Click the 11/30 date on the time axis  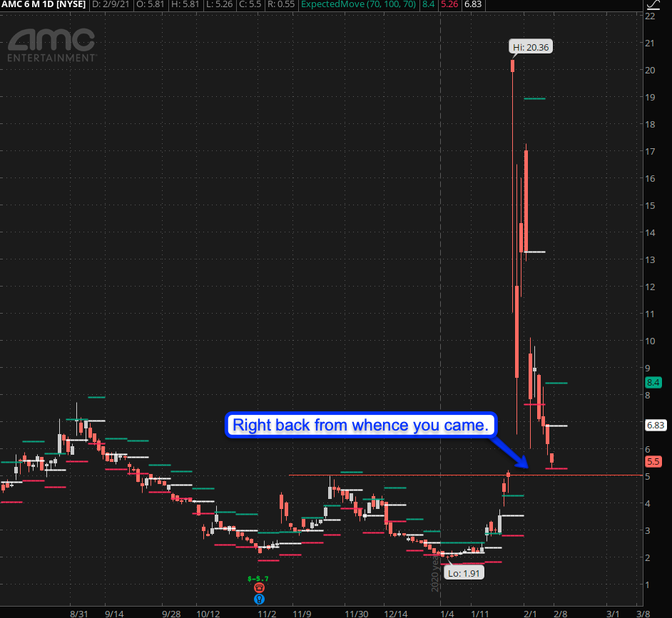click(x=357, y=613)
